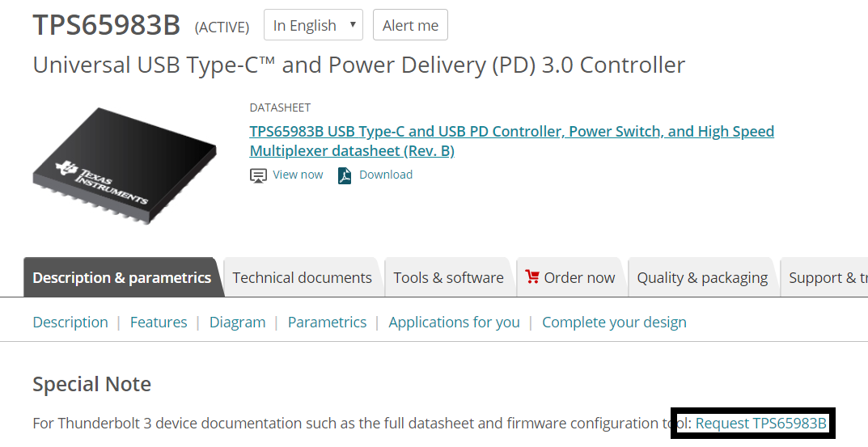Viewport: 868px width, 447px height.
Task: Go to the Order now tab
Action: [571, 277]
